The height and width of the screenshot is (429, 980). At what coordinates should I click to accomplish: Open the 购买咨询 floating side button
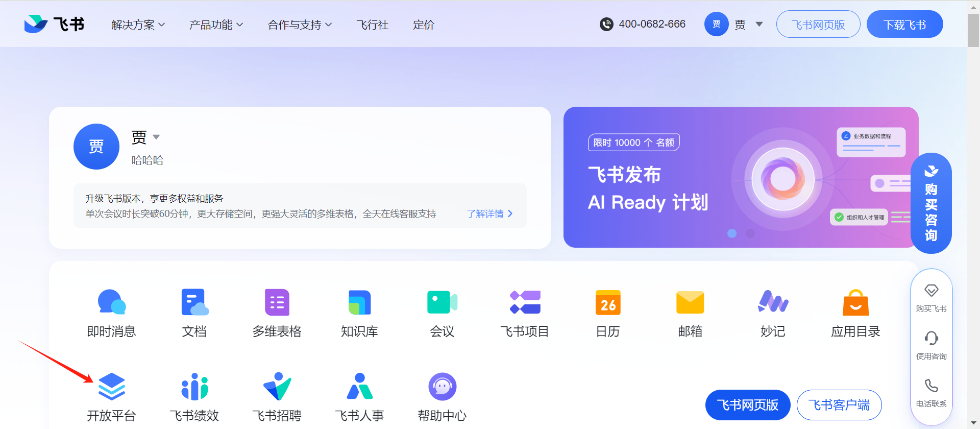[x=931, y=203]
